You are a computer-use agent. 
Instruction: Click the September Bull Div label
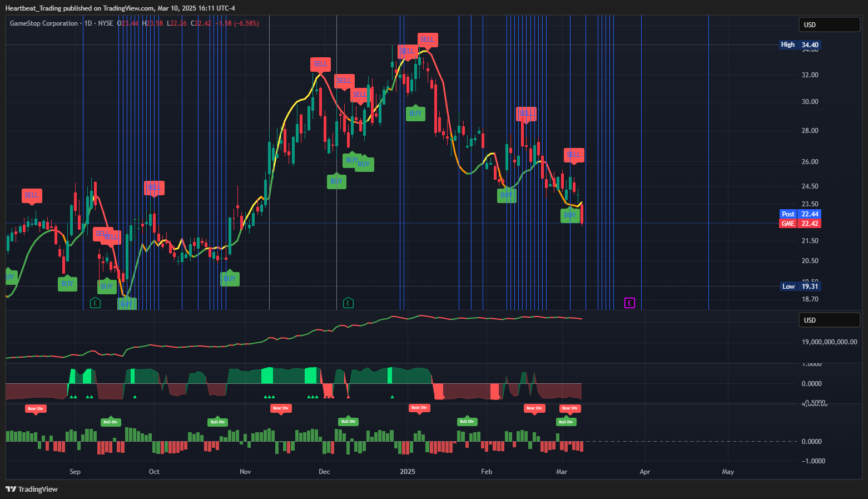(x=111, y=422)
